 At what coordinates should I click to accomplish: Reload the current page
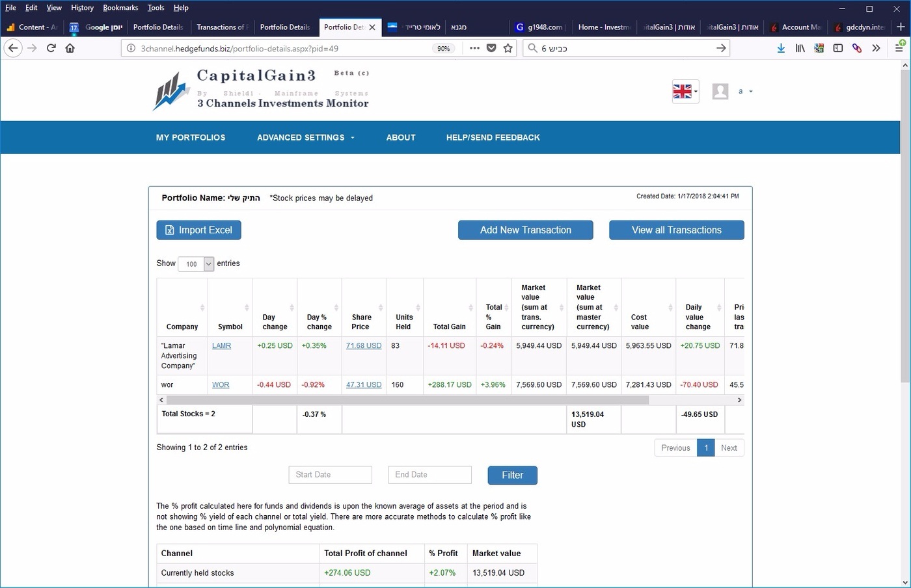pyautogui.click(x=51, y=48)
